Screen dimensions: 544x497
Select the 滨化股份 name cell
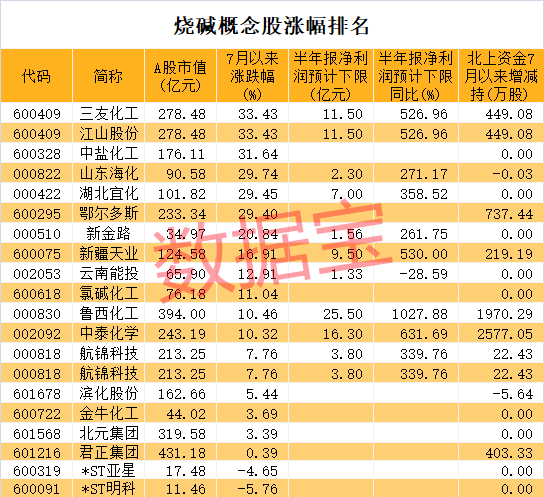tap(109, 394)
